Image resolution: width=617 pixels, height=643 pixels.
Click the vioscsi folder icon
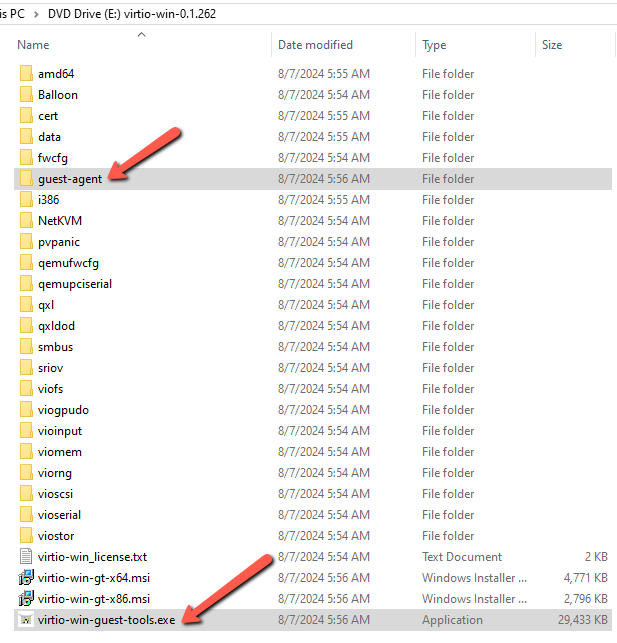click(26, 494)
